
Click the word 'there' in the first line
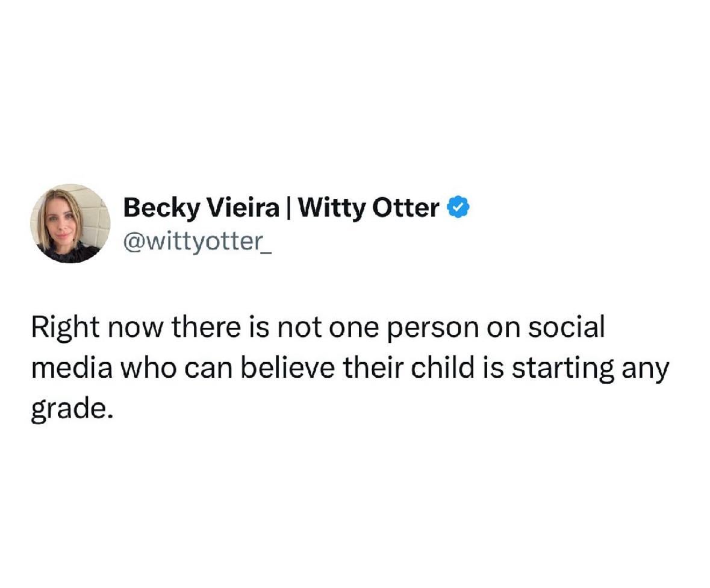pos(206,327)
